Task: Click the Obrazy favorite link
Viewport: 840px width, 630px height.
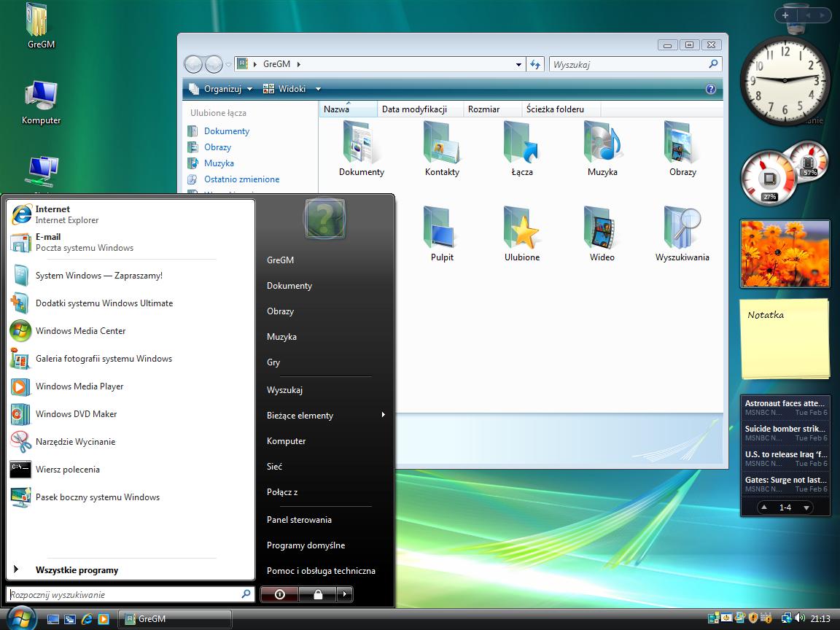Action: [x=217, y=147]
